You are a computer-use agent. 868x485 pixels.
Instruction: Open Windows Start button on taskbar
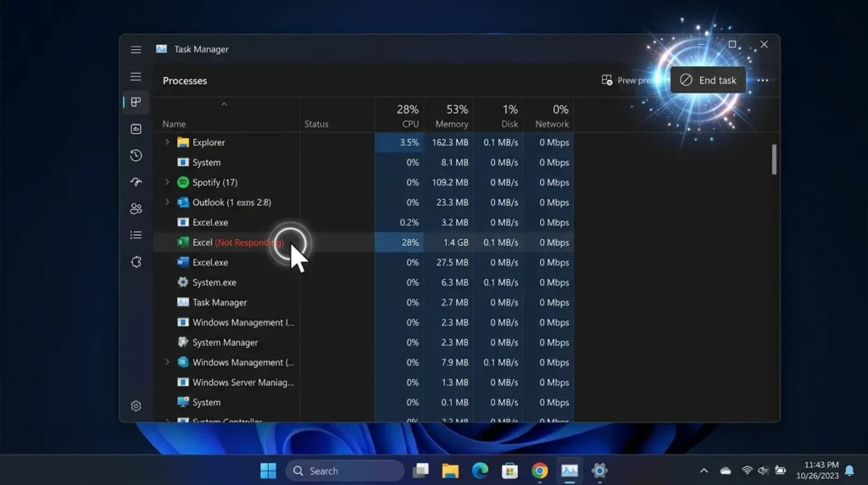tap(268, 471)
